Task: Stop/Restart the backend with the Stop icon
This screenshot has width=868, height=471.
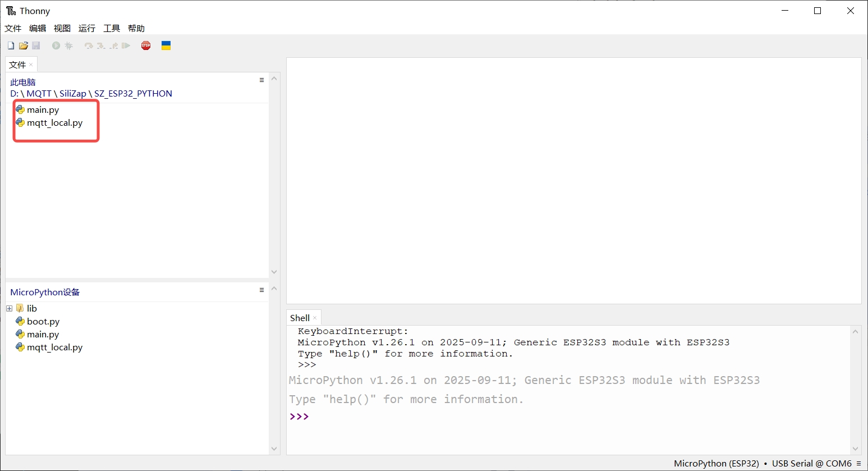Action: [145, 45]
